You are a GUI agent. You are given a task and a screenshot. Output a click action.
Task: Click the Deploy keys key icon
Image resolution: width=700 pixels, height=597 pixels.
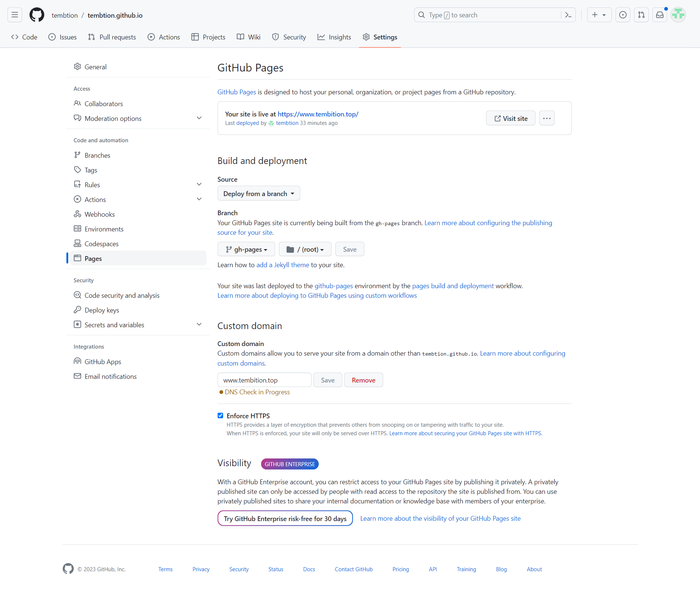pos(77,310)
